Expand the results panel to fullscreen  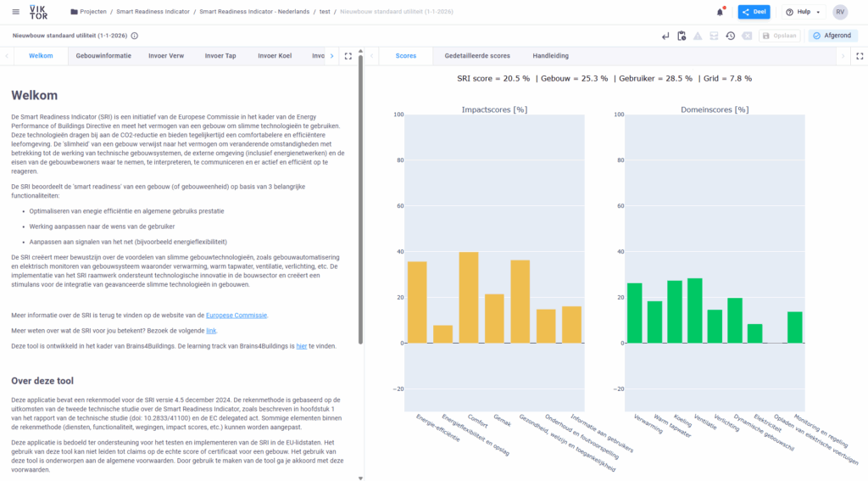pyautogui.click(x=860, y=56)
